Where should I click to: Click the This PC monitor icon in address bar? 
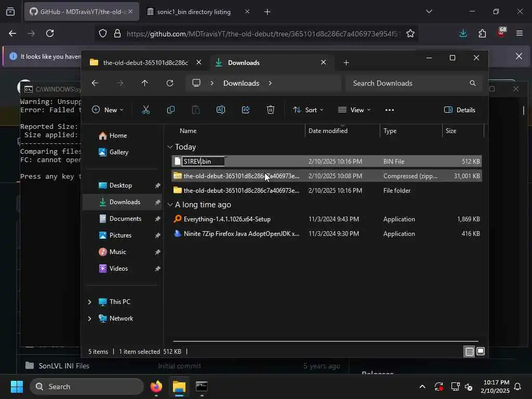pos(196,83)
